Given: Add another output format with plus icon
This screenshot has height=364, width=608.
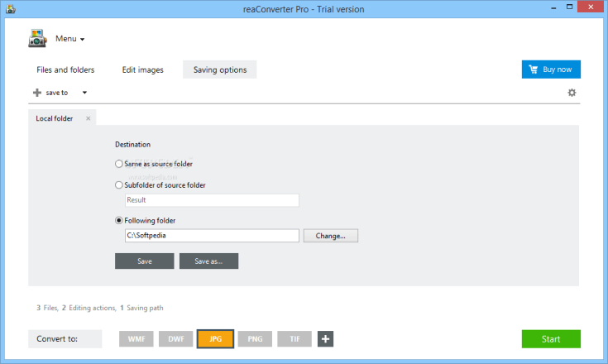Looking at the screenshot, I should [x=325, y=339].
